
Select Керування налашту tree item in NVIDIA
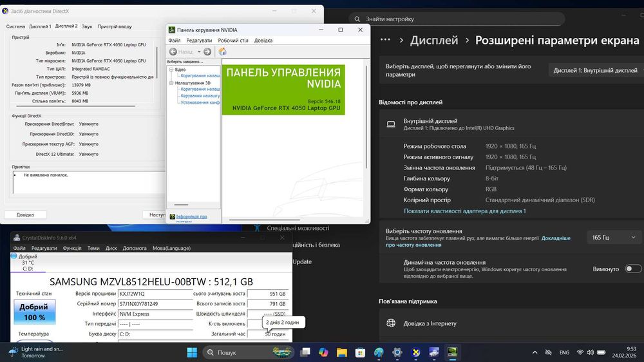point(200,96)
